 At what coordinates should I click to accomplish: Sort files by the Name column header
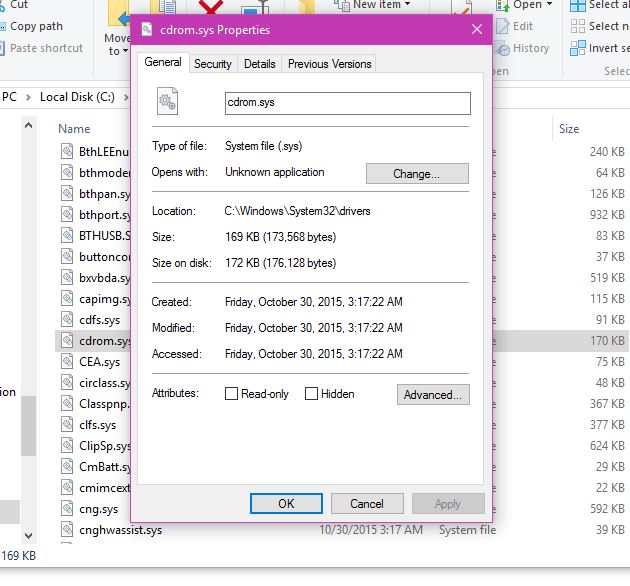74,129
